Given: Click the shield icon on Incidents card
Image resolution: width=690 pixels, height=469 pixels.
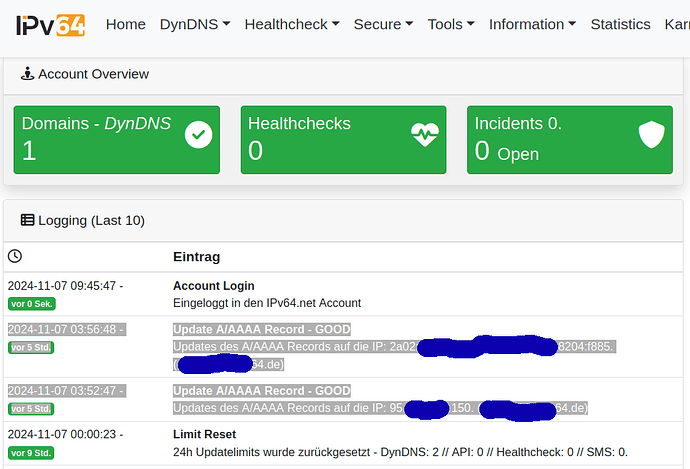Looking at the screenshot, I should (x=652, y=135).
